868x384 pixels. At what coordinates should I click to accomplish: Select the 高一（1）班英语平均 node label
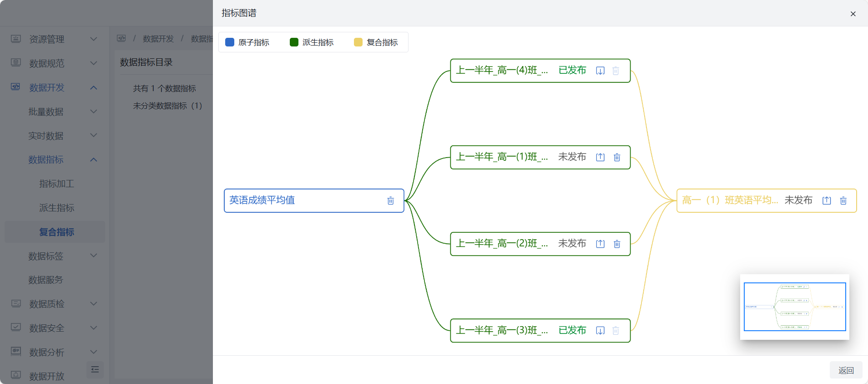730,200
